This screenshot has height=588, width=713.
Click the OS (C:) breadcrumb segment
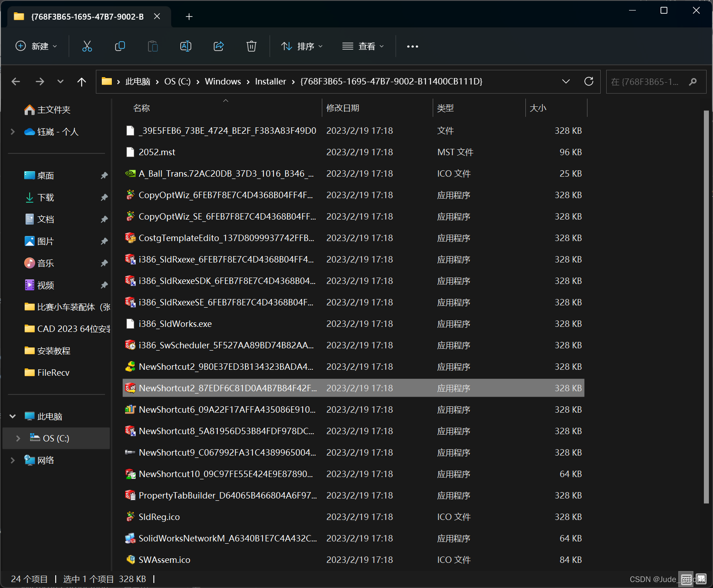coord(178,81)
